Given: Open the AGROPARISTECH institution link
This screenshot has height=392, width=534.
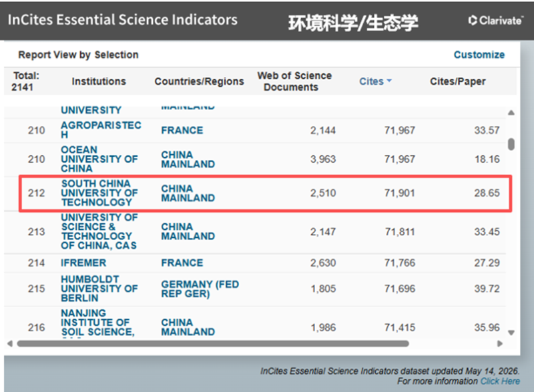Looking at the screenshot, I should coord(101,130).
